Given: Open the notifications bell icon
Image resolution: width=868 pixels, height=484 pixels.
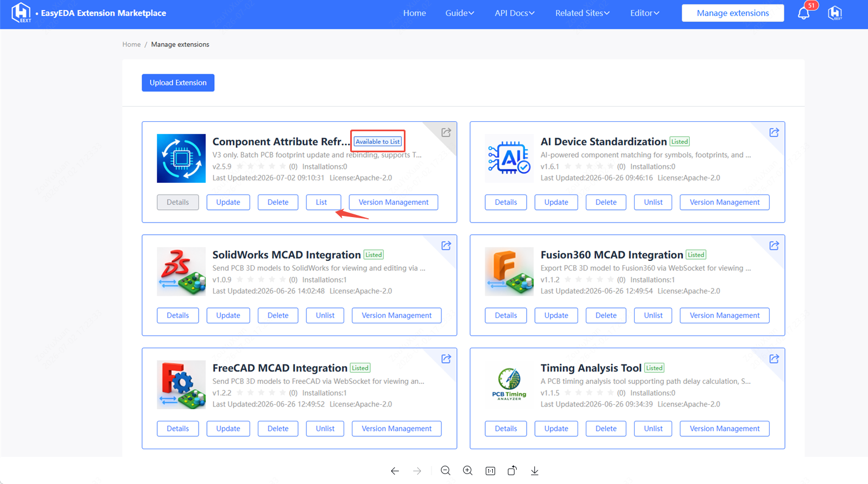Looking at the screenshot, I should coord(804,13).
